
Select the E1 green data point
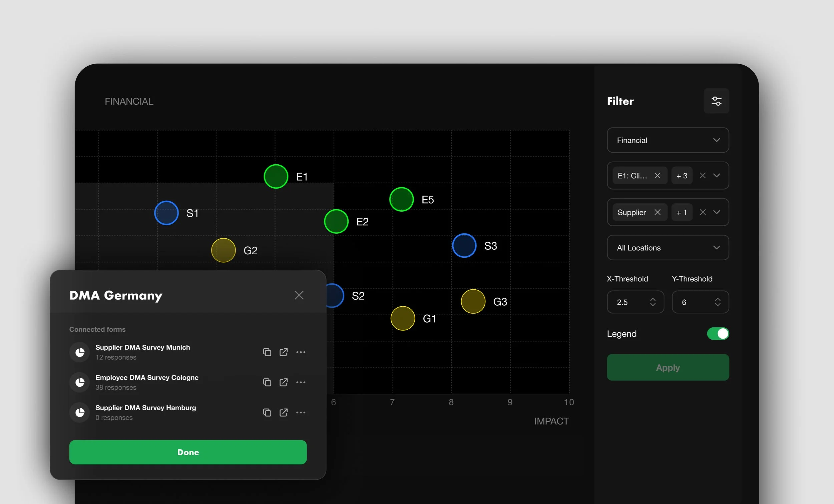click(276, 176)
